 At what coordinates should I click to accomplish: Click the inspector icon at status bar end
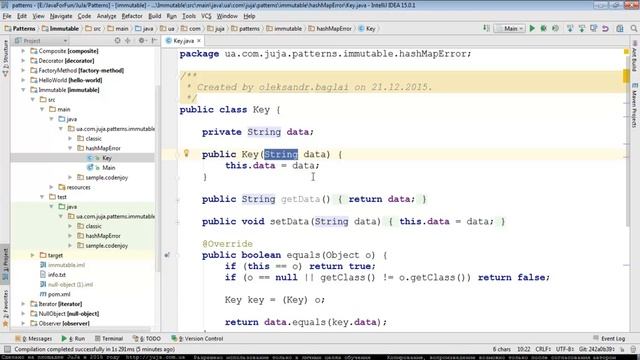point(633,349)
